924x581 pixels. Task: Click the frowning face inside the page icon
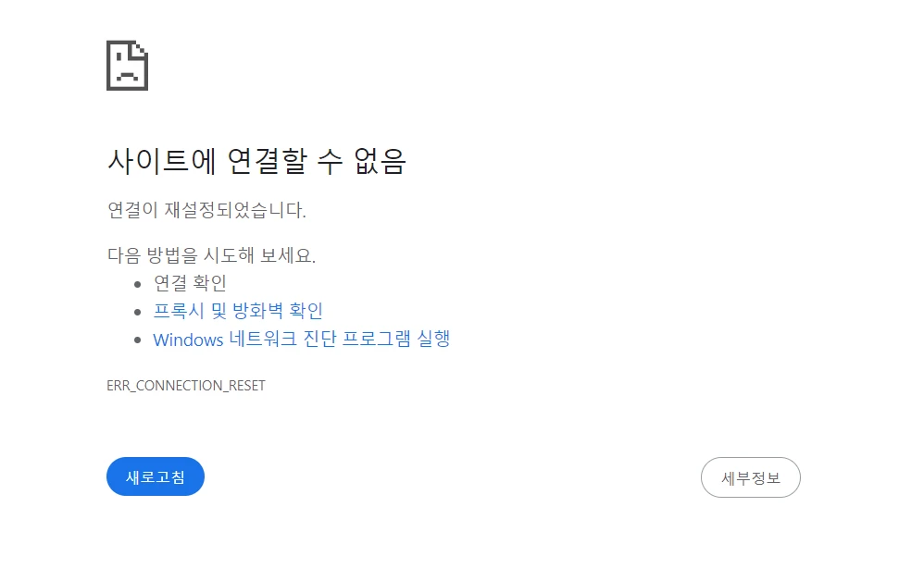coord(126,73)
